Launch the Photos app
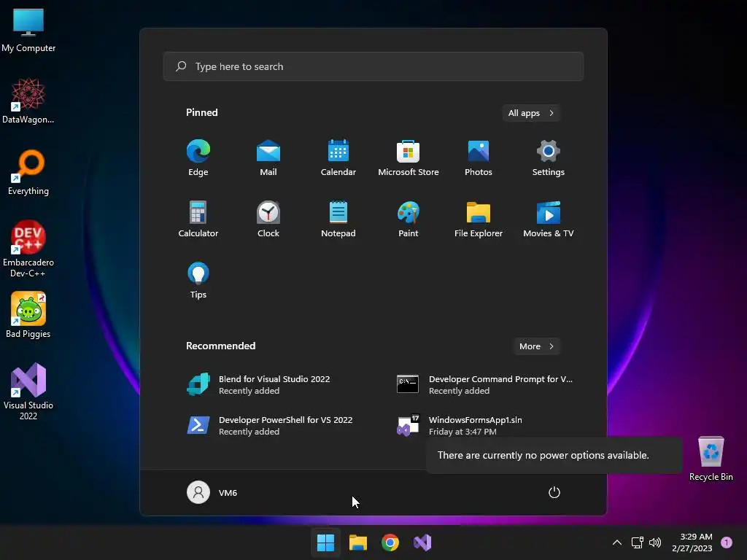The width and height of the screenshot is (747, 560). point(479,158)
